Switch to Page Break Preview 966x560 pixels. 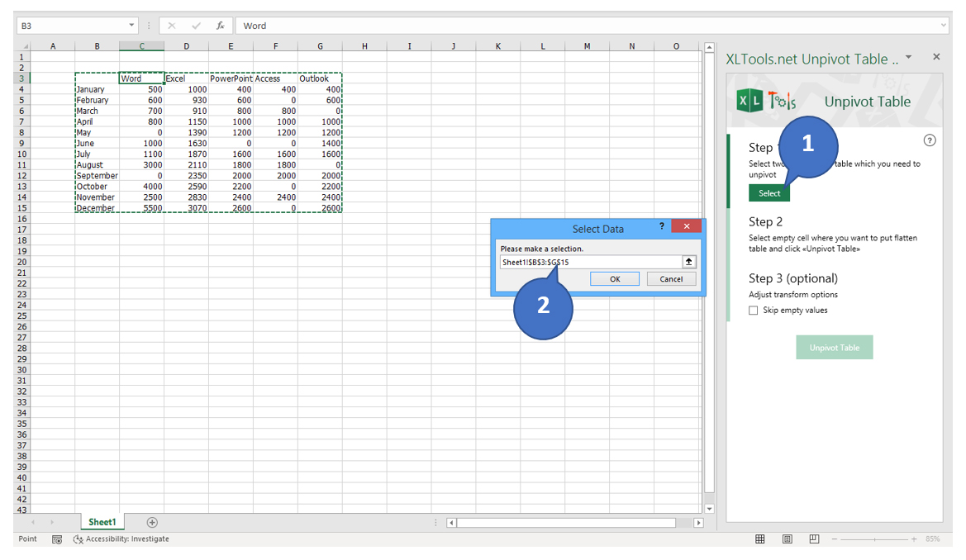(815, 539)
